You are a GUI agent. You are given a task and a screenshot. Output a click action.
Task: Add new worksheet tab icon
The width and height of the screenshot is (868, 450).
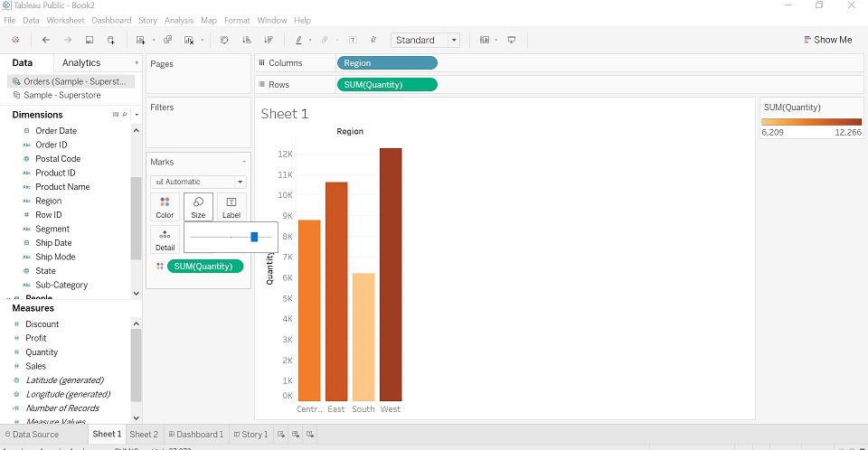(x=281, y=435)
